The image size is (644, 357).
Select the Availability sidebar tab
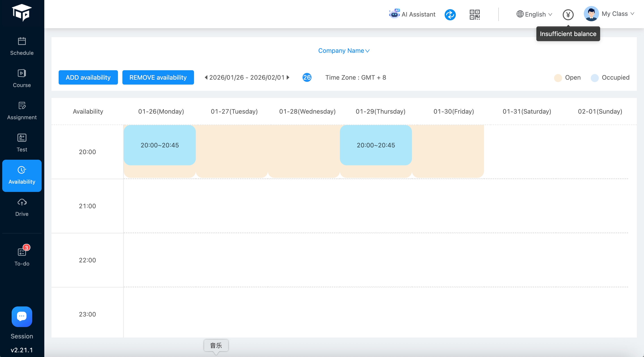click(x=22, y=176)
